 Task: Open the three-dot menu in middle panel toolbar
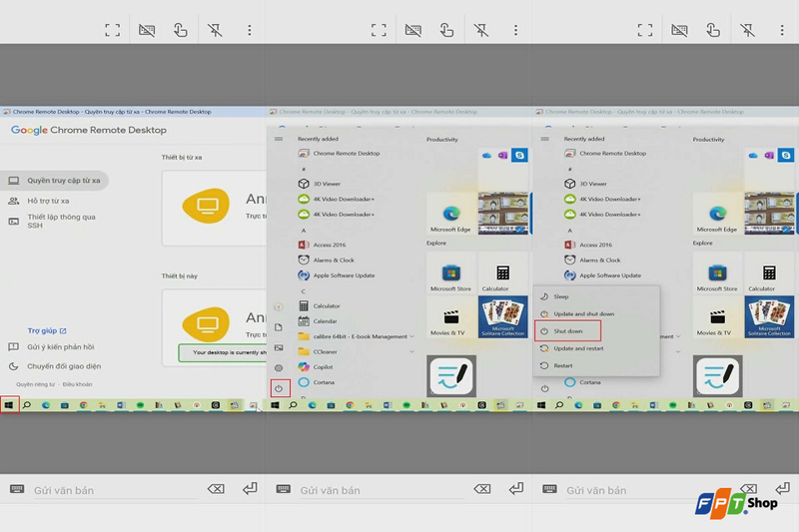click(515, 30)
